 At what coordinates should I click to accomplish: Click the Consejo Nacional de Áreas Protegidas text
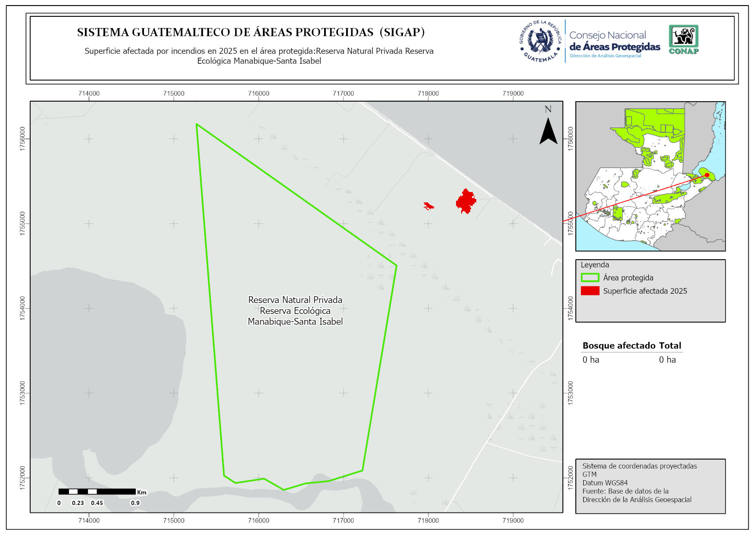pyautogui.click(x=614, y=41)
